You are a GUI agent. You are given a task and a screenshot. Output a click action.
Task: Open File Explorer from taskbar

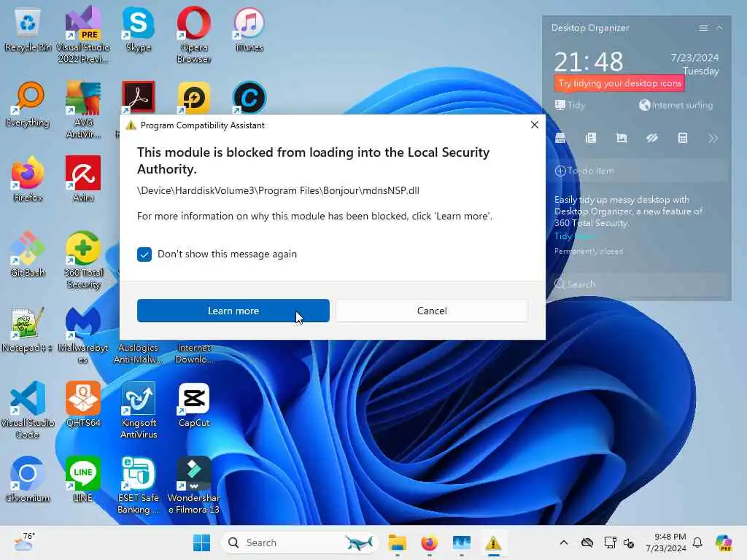coord(397,542)
